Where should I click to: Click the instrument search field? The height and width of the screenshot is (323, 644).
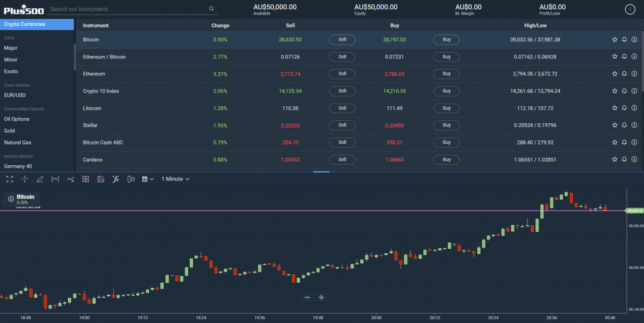pyautogui.click(x=132, y=9)
